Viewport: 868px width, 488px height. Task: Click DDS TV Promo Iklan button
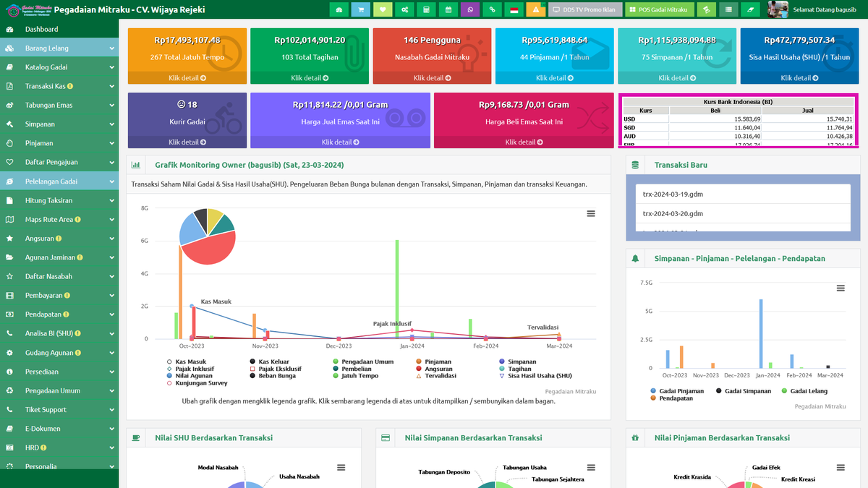(x=584, y=9)
